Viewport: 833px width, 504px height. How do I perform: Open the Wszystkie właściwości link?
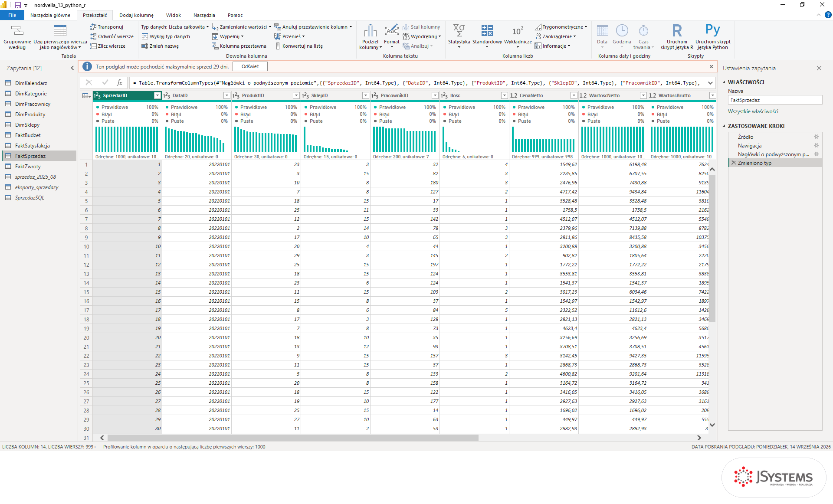click(x=753, y=111)
